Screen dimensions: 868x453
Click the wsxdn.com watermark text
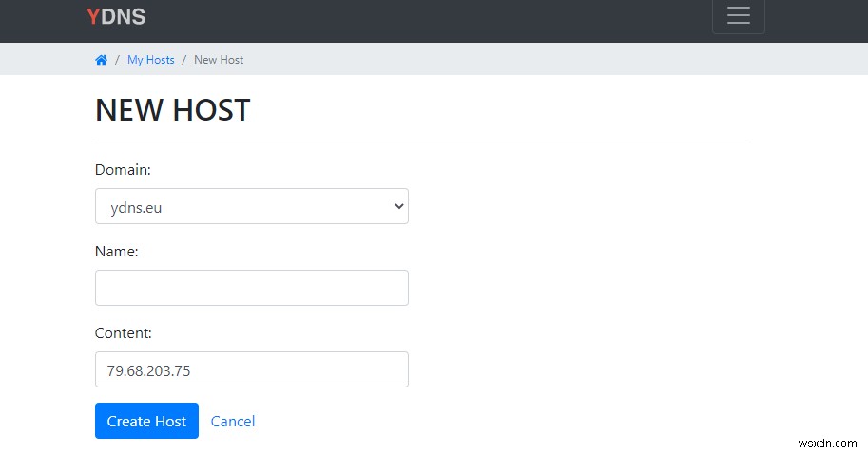pos(827,444)
